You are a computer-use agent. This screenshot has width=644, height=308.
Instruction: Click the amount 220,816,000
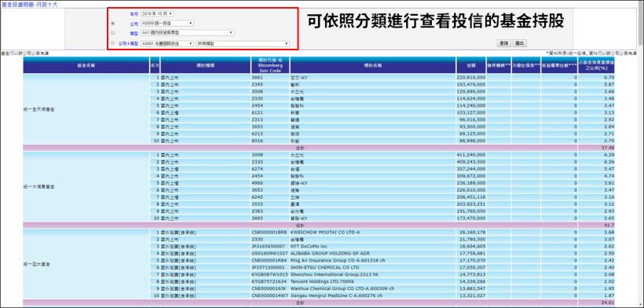tap(471, 77)
